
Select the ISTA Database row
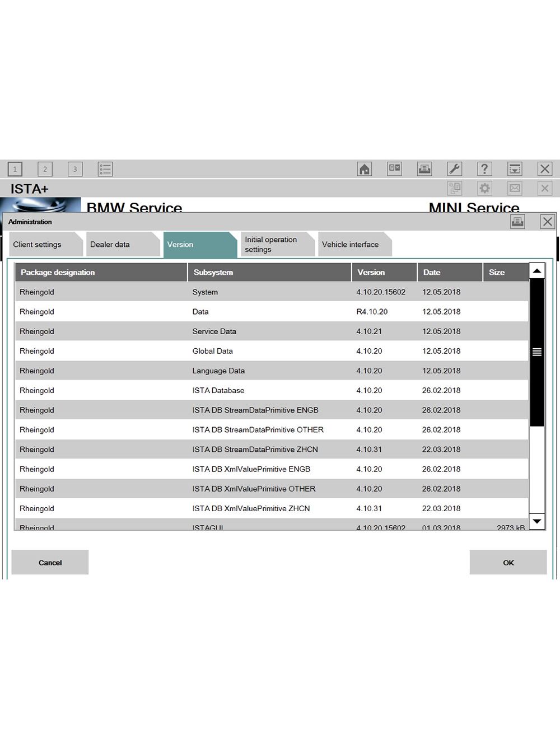[272, 390]
